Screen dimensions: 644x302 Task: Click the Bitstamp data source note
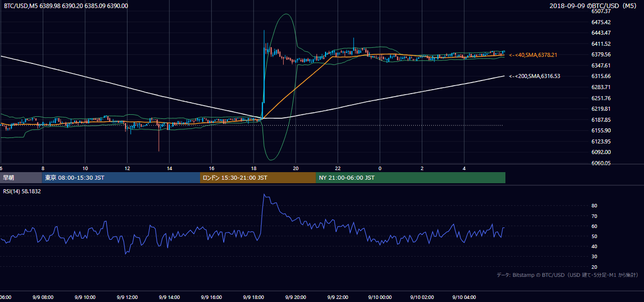tap(567, 275)
